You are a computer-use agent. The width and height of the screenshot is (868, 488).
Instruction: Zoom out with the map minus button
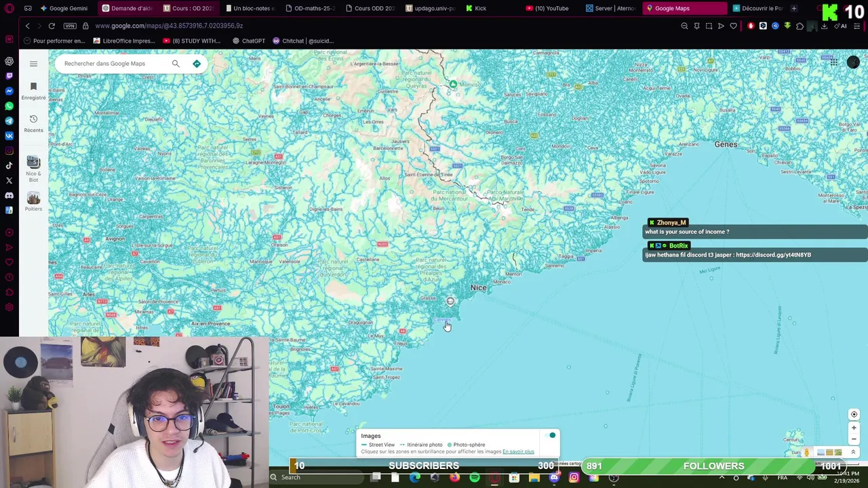pos(854,439)
